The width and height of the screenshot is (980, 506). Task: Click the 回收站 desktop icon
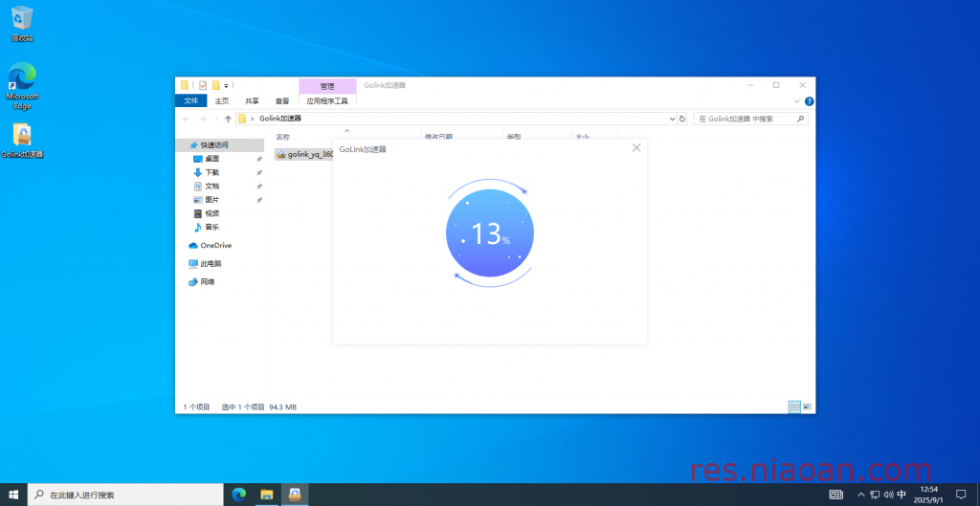point(22,24)
